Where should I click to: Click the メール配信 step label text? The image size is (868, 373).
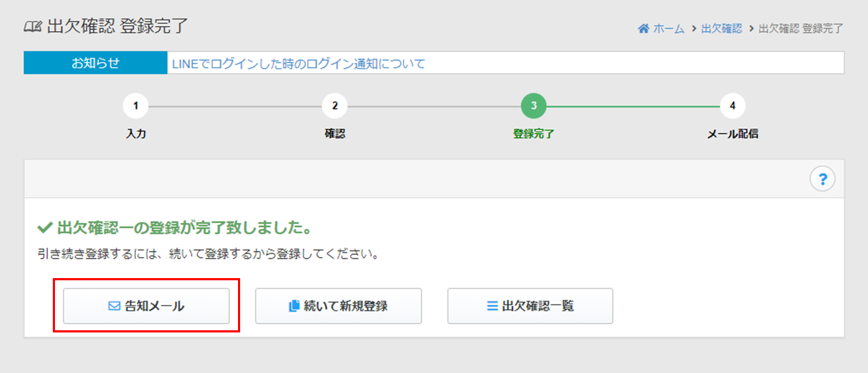(732, 134)
